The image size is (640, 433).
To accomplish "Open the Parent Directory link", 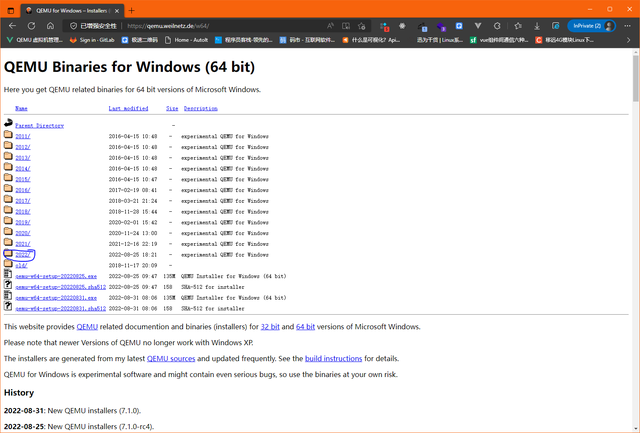I will 39,126.
